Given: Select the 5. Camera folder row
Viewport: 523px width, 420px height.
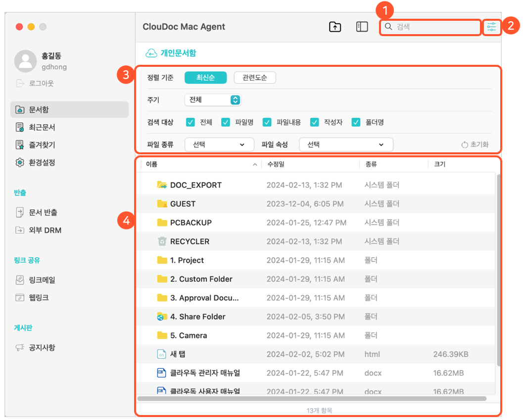Looking at the screenshot, I should point(316,335).
